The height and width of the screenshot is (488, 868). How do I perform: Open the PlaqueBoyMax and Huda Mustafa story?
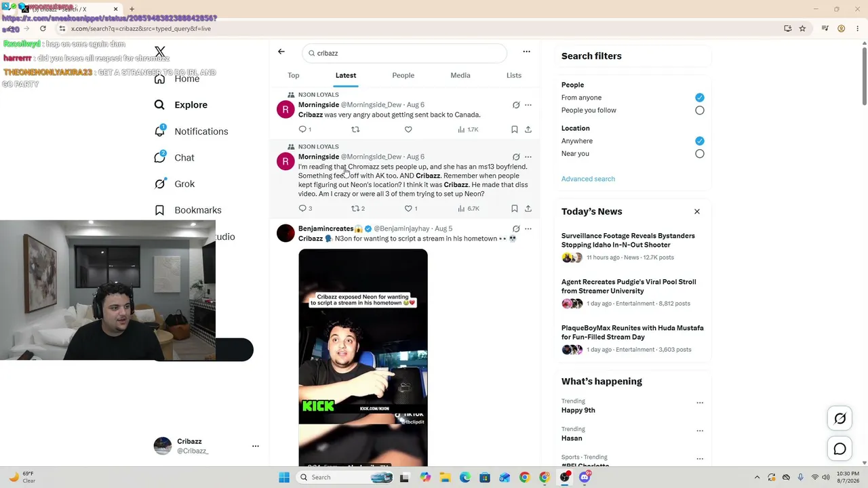tap(633, 333)
